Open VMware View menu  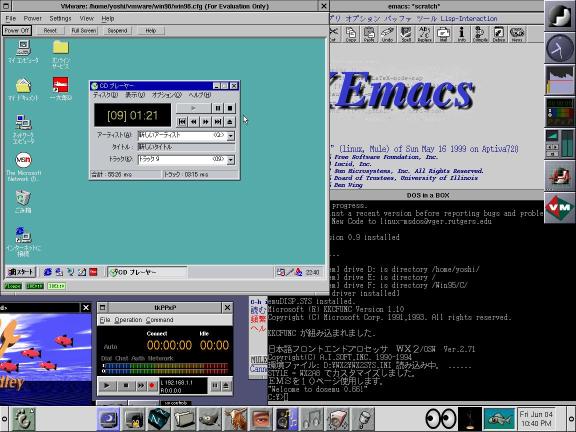click(86, 18)
